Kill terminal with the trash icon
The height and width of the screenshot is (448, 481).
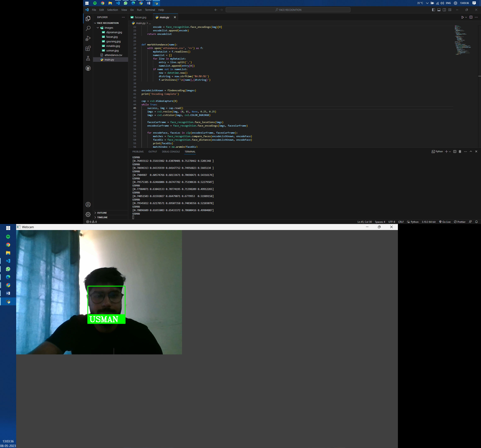(x=460, y=152)
